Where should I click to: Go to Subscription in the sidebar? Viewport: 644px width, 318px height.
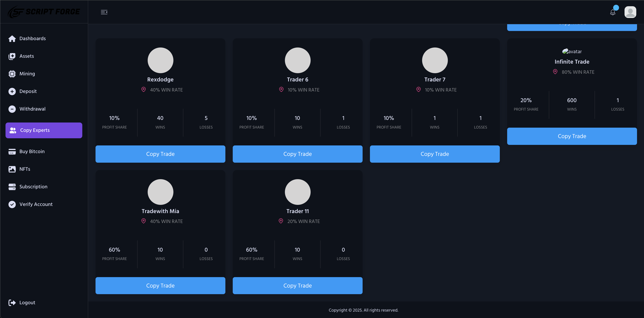tap(33, 187)
